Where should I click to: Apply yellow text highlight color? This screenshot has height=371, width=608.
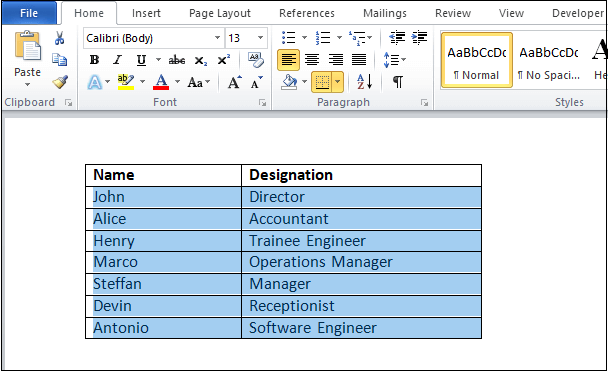126,82
